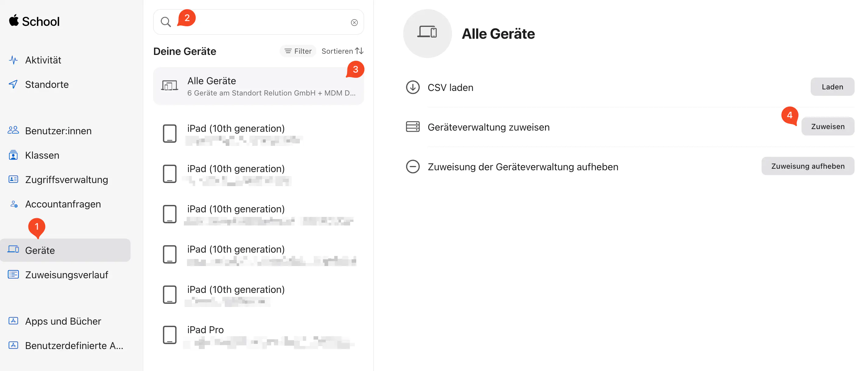
Task: Open Accountanfragen using its person-plus icon
Action: [x=13, y=204]
